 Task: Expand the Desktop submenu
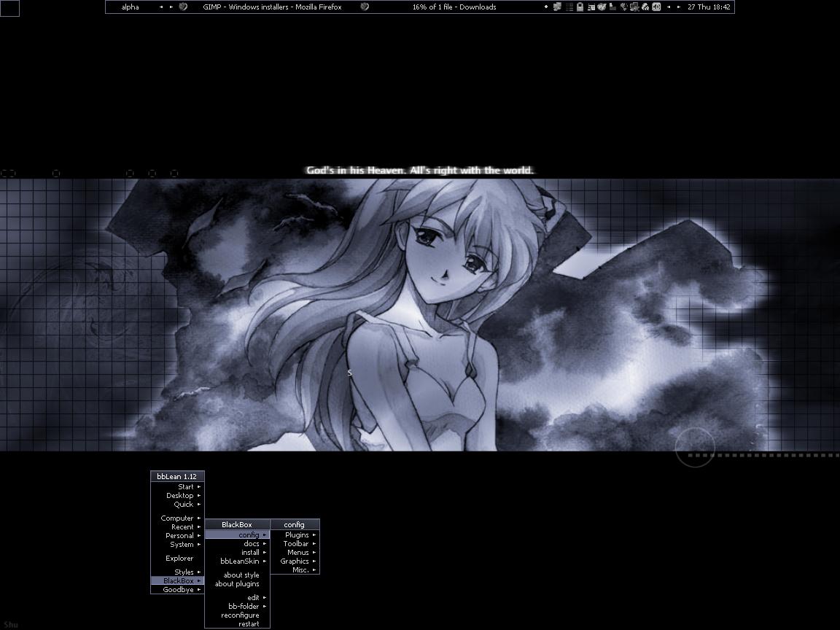click(x=177, y=496)
